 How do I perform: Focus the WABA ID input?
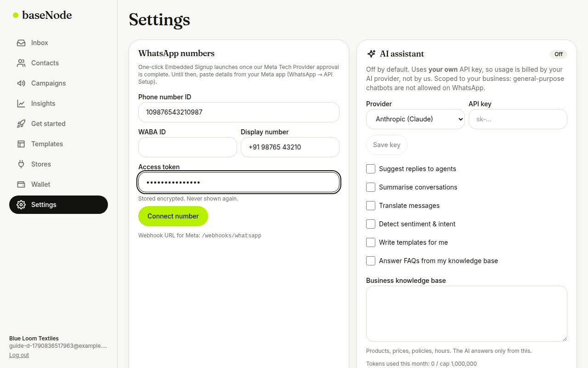click(187, 147)
